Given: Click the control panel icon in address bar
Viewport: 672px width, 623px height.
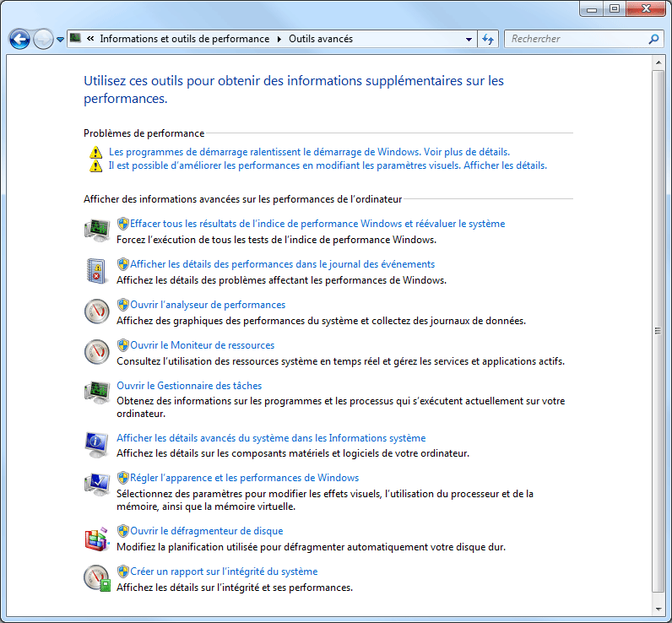Looking at the screenshot, I should coord(76,38).
